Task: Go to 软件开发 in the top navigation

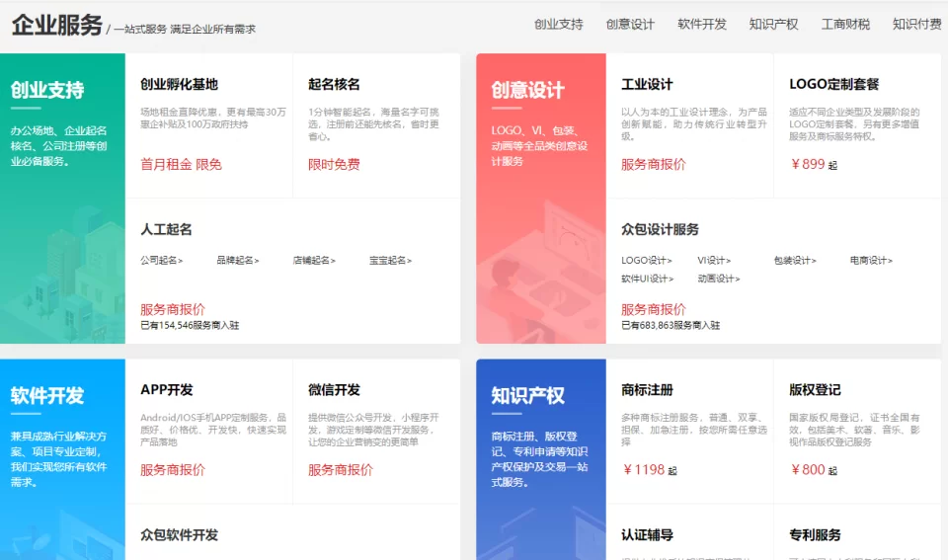Action: (x=702, y=25)
